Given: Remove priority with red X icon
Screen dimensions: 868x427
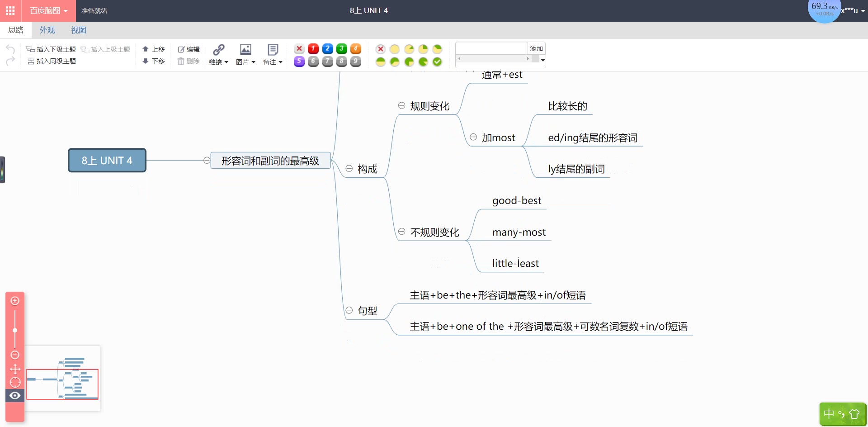Looking at the screenshot, I should tap(299, 49).
